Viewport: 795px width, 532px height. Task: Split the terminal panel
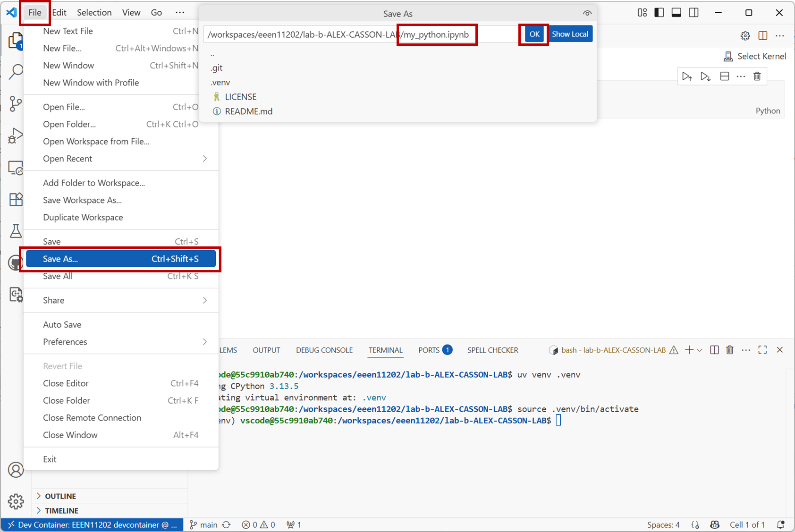pos(714,350)
